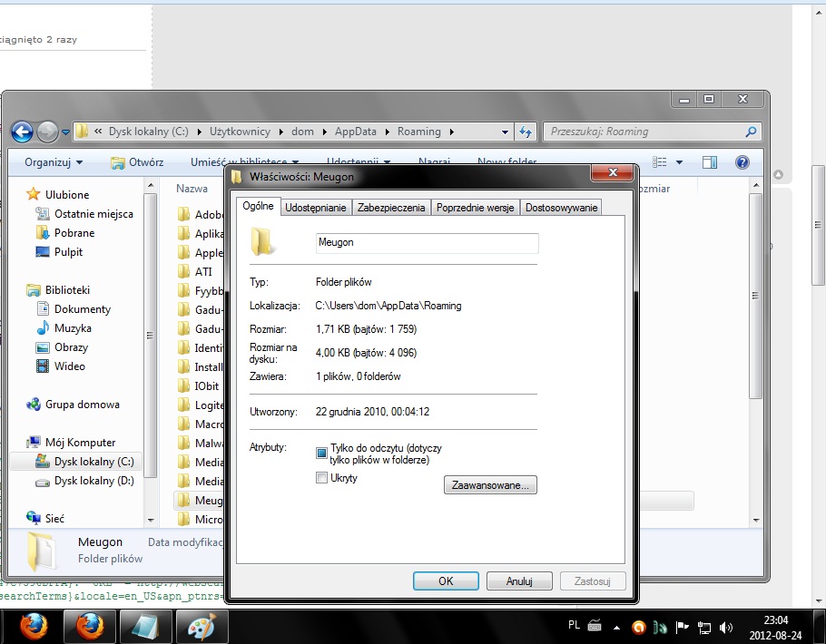Click the Anuluj button
826x644 pixels.
pos(519,581)
